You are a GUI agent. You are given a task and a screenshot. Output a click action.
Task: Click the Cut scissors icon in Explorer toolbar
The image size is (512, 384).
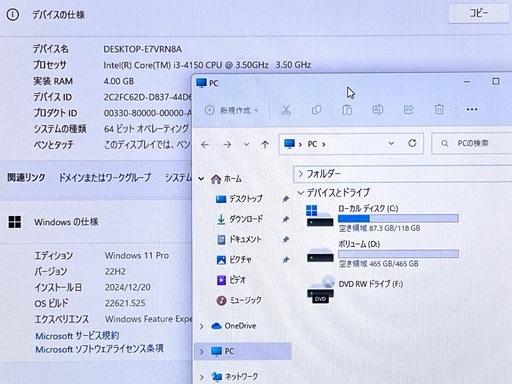coord(286,110)
